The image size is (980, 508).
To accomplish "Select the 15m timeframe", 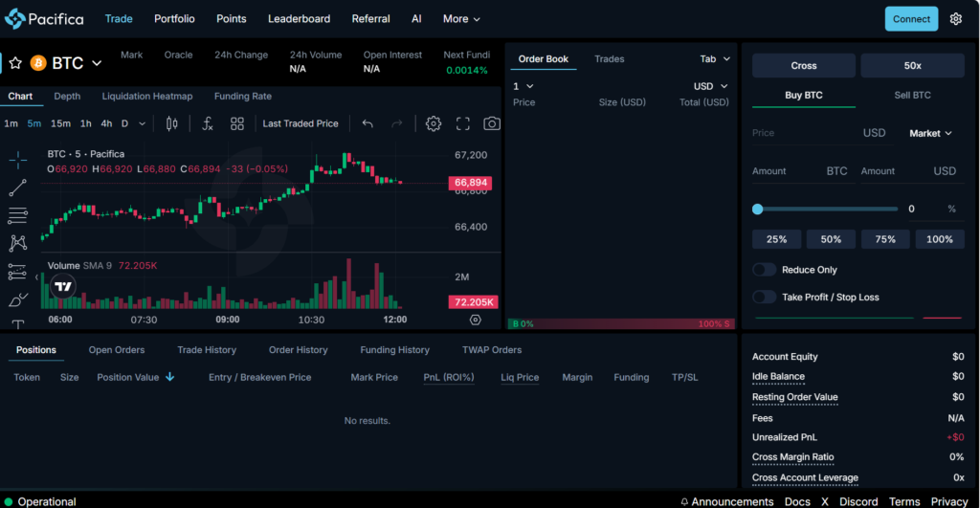I will pyautogui.click(x=60, y=123).
